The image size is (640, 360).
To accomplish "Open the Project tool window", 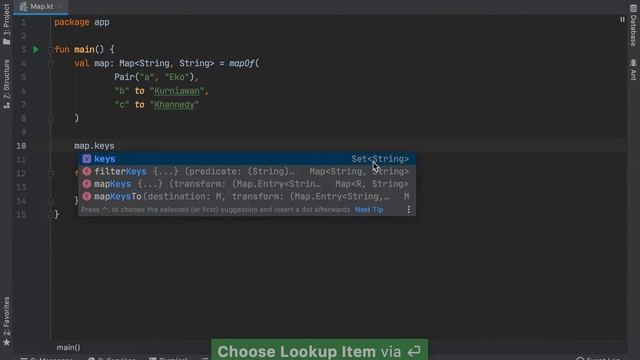I will (x=6, y=24).
